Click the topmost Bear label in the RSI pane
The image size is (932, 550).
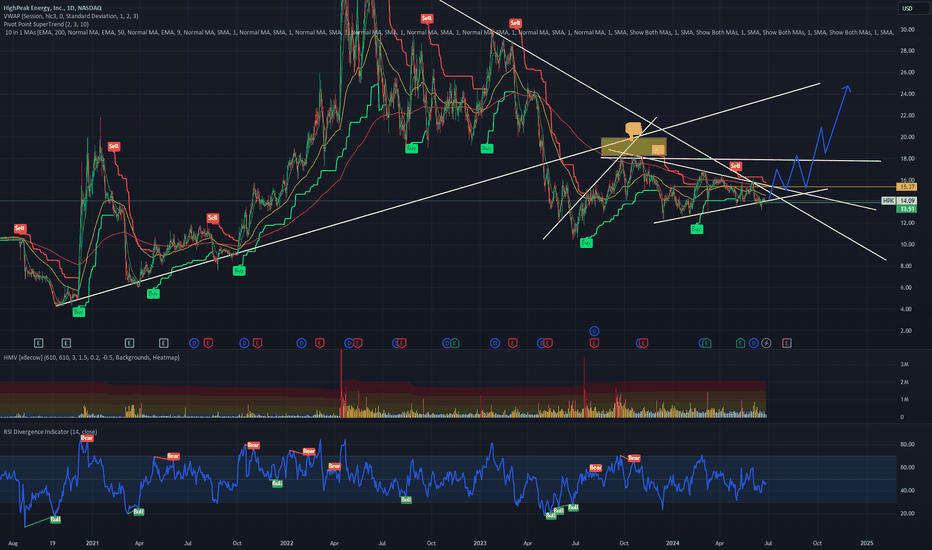[87, 438]
